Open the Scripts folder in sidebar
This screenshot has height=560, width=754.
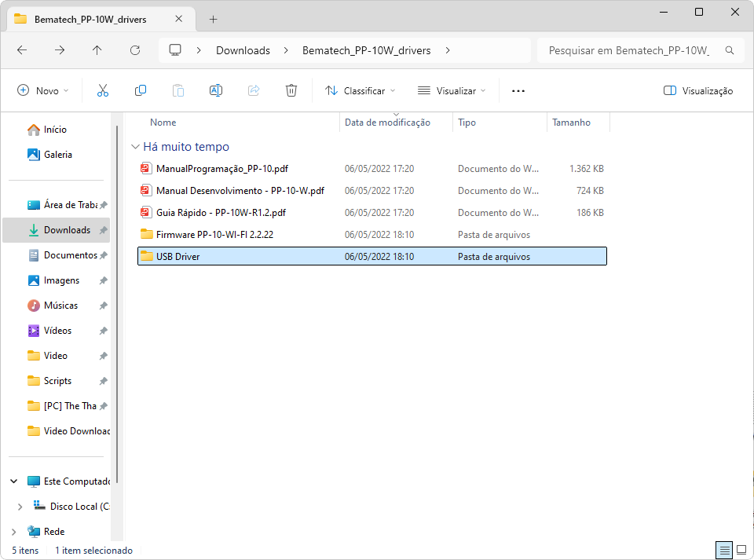coord(57,381)
